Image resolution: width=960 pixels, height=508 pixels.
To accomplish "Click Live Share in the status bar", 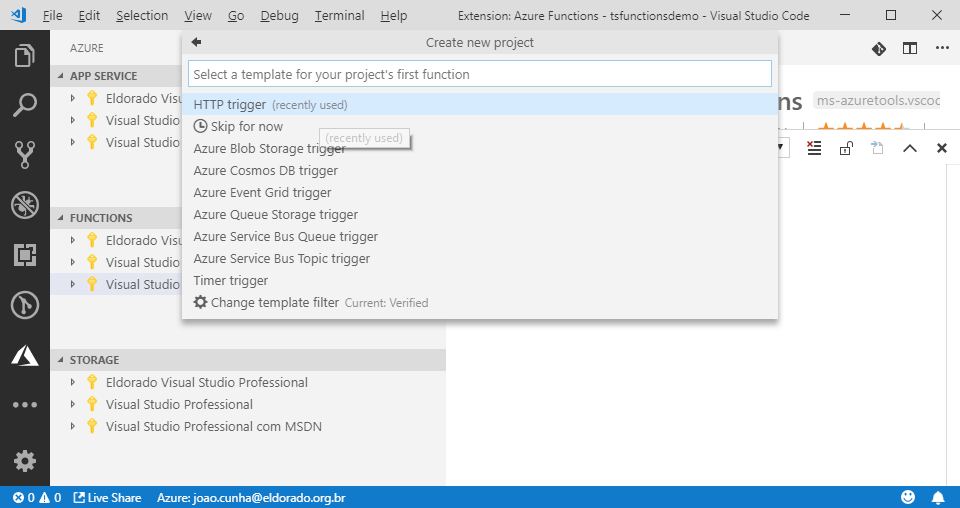I will [x=107, y=498].
